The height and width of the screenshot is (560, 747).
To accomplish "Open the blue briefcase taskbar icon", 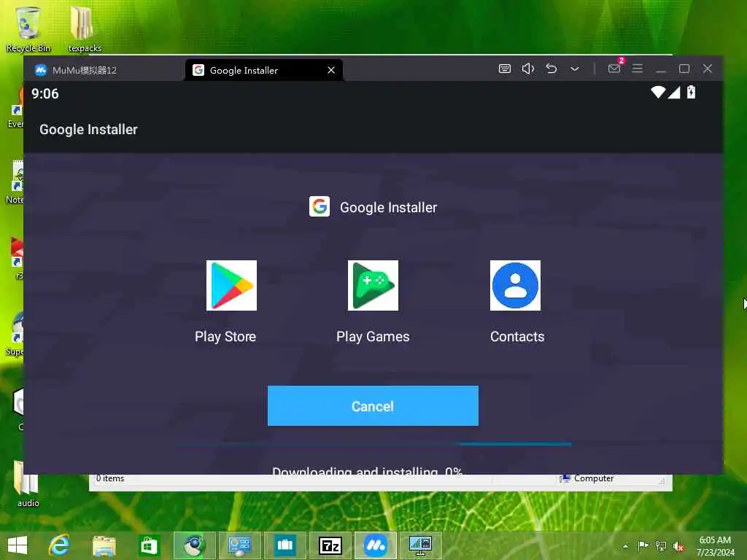I will pyautogui.click(x=285, y=545).
